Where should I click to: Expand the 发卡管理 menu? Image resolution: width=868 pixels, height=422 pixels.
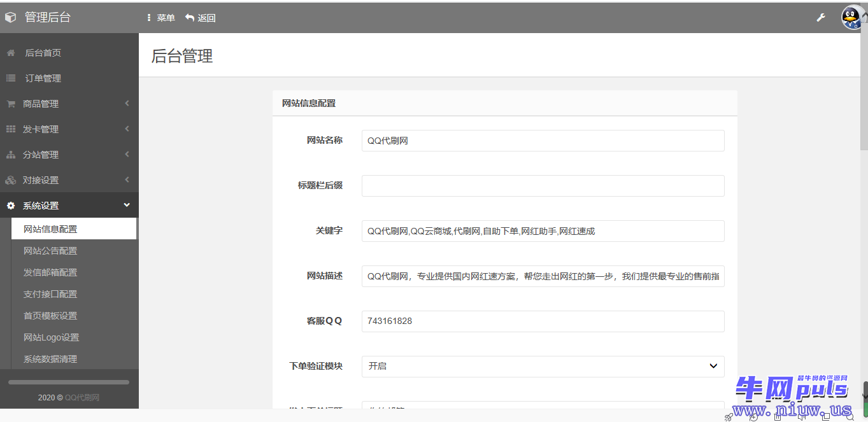click(x=69, y=129)
